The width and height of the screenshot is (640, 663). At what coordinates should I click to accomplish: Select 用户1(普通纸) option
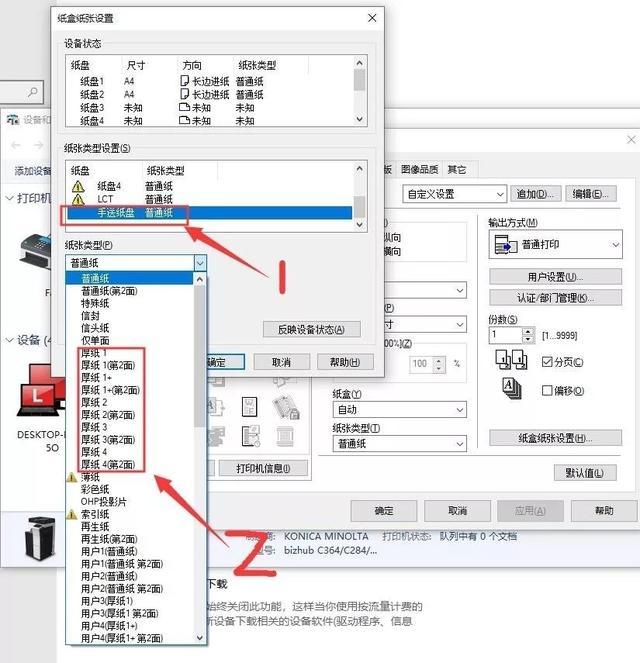point(109,551)
